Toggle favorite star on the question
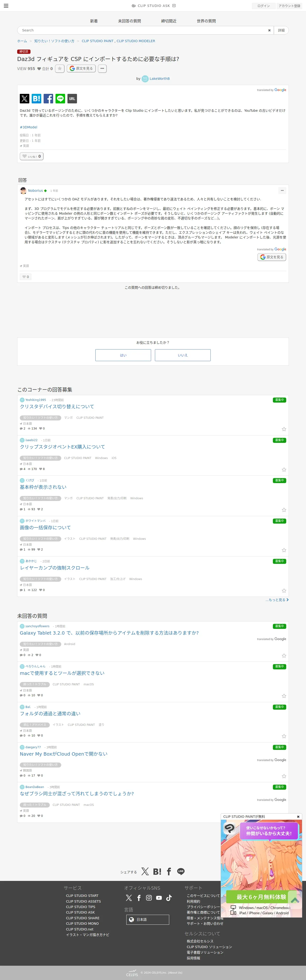306x980 pixels. 59,68
